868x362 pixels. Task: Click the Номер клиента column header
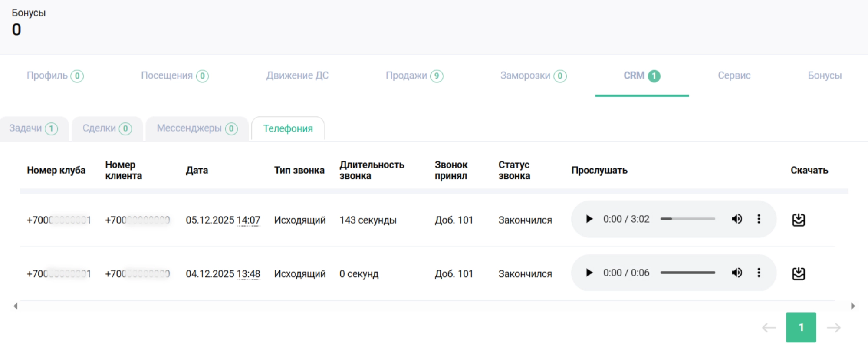124,170
